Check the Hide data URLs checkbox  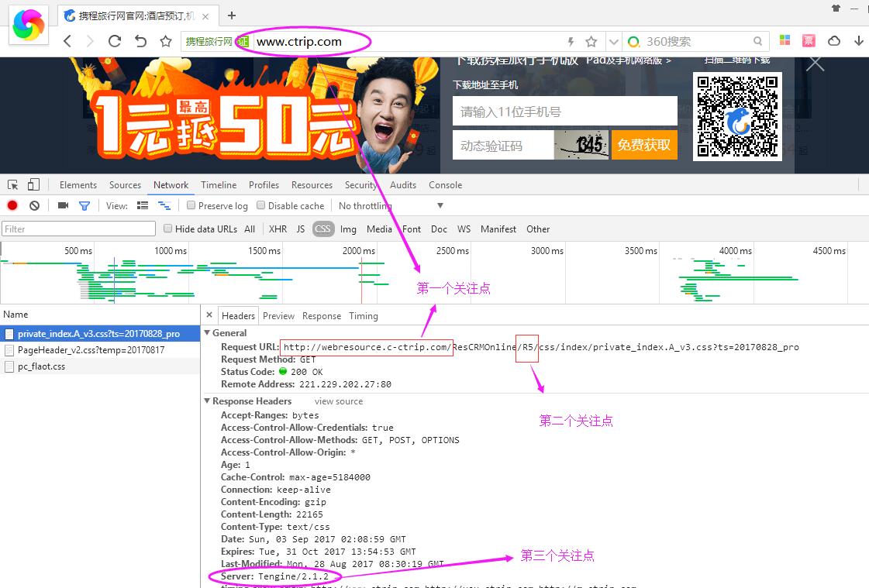168,228
